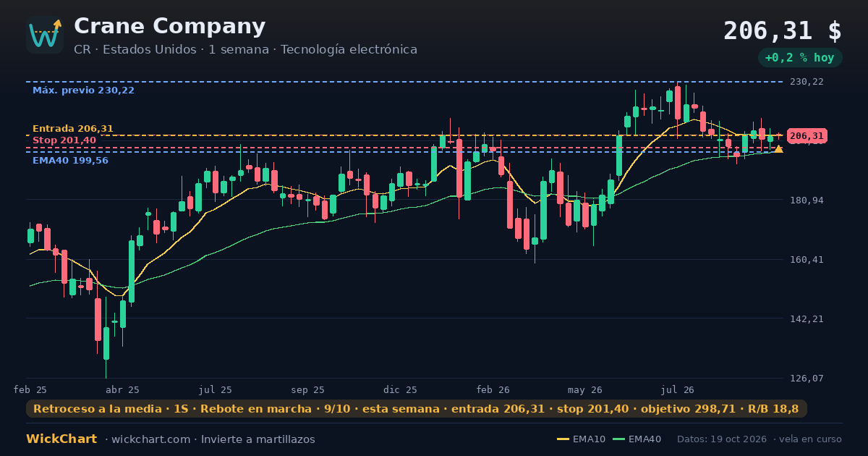Select the EMA40 green legend swatch
The image size is (868, 456).
point(618,439)
